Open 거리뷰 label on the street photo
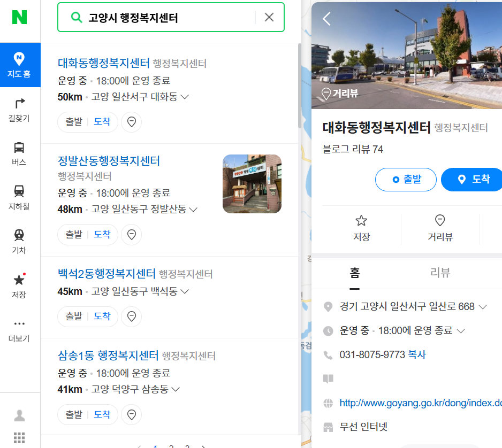 (x=340, y=94)
